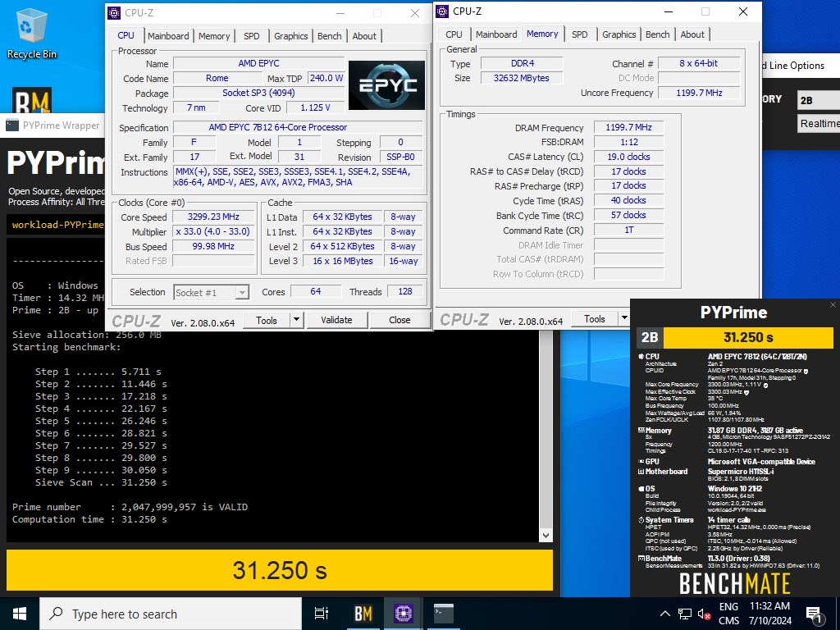
Task: Click Tools button in right CPU-Z window
Action: pos(595,319)
